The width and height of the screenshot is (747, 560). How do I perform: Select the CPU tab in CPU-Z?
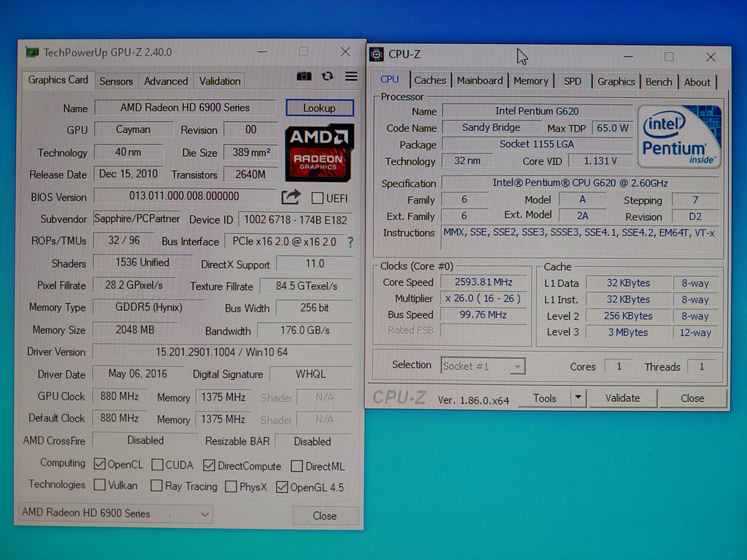(x=389, y=80)
